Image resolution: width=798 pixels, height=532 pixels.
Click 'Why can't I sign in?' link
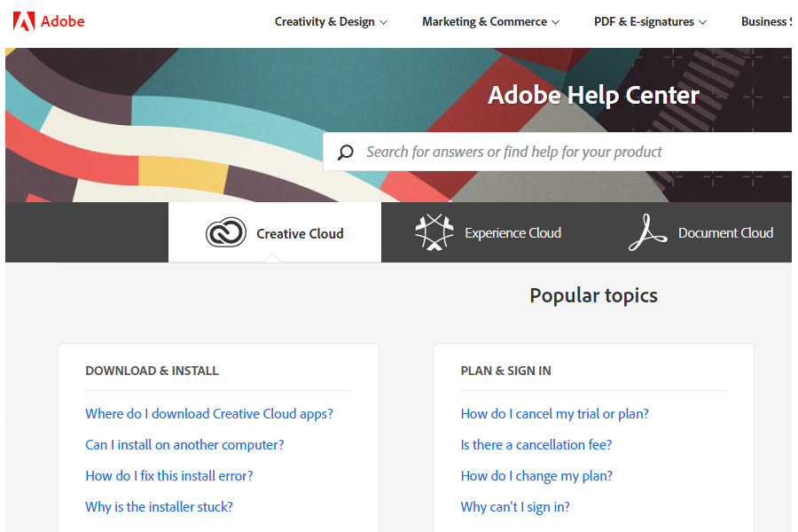[515, 507]
